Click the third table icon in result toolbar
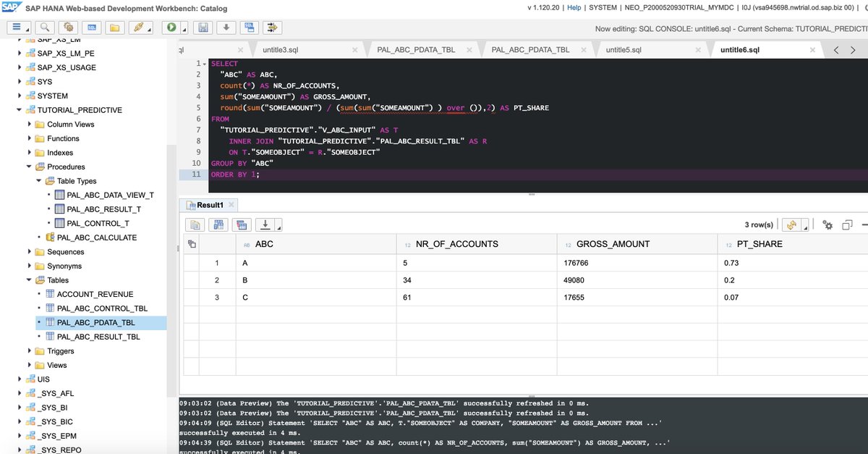 click(x=242, y=224)
